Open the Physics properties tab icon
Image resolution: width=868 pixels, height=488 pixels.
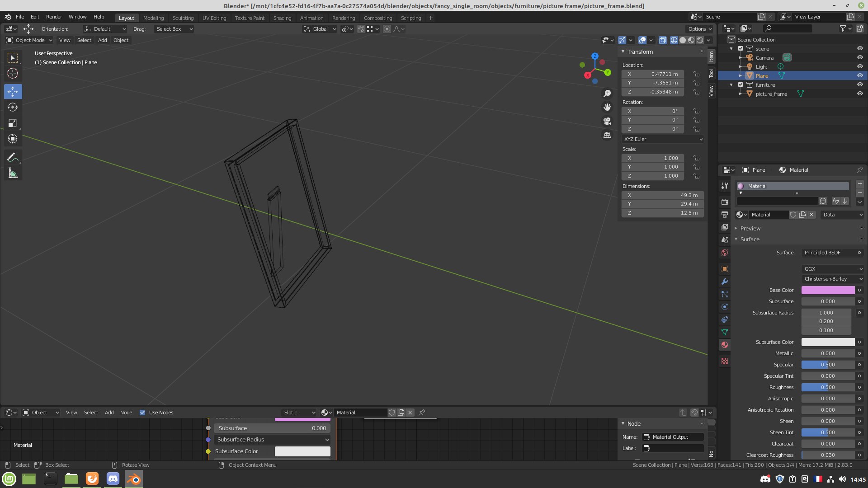click(725, 307)
